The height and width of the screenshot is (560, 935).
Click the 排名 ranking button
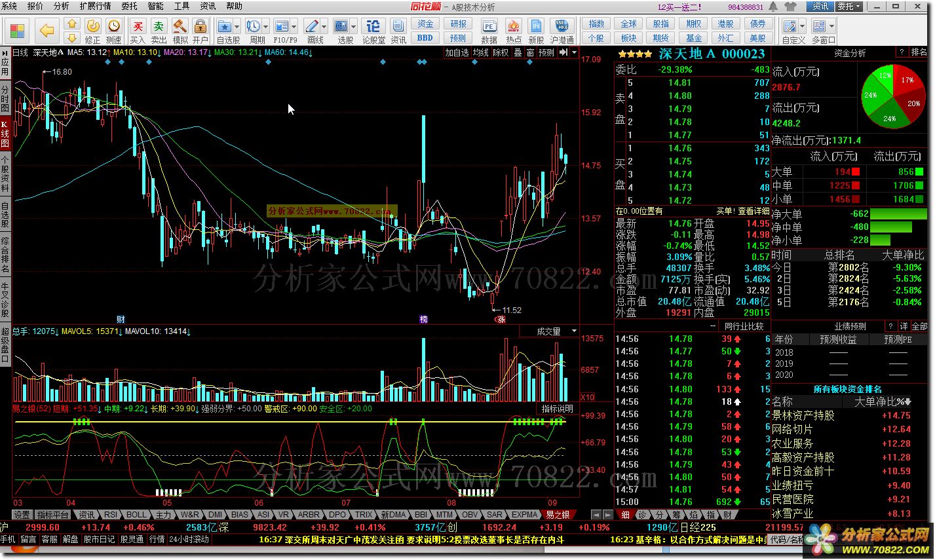919,52
